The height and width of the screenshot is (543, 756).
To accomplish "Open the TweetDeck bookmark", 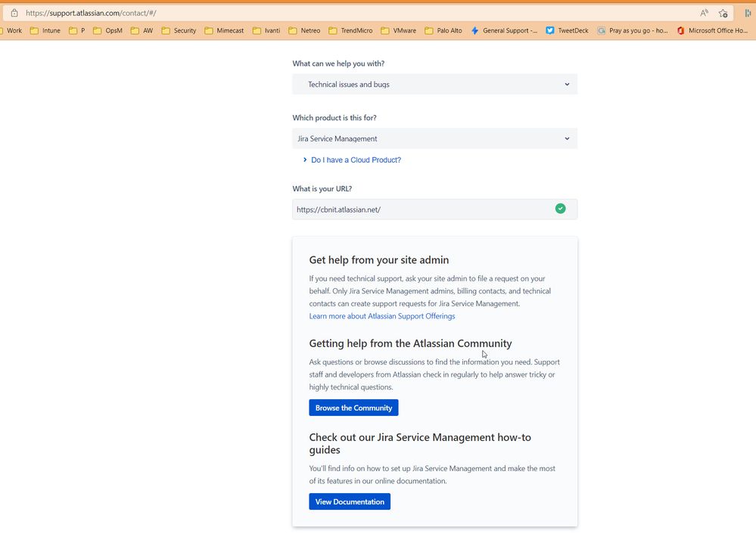I will click(567, 30).
